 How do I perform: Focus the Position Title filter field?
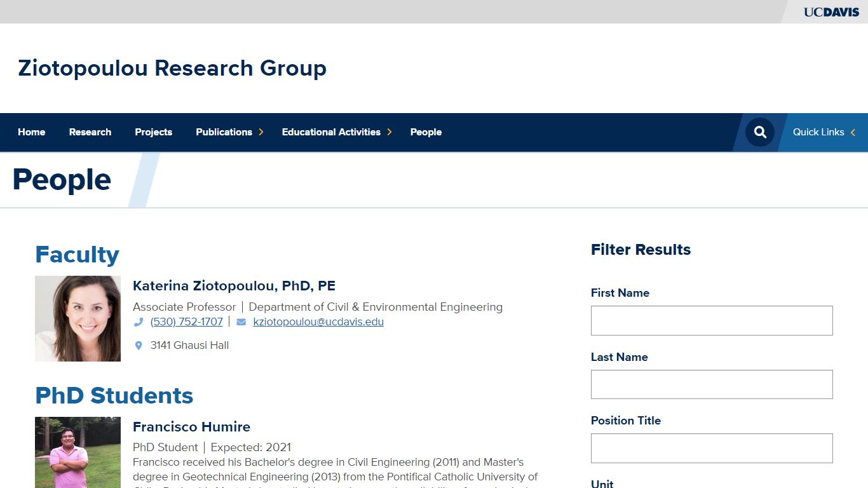click(712, 448)
